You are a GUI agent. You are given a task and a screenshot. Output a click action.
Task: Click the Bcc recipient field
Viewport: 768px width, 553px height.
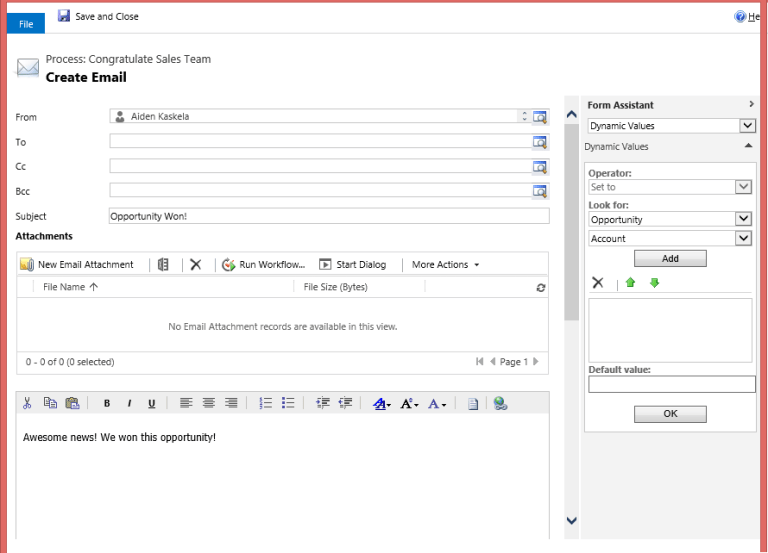(x=320, y=191)
